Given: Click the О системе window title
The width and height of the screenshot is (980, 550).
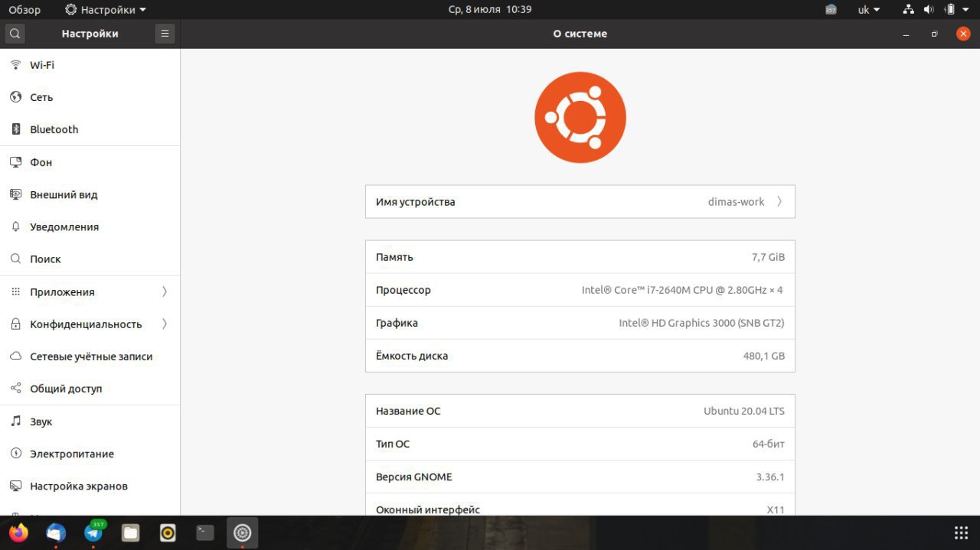Looking at the screenshot, I should 580,34.
